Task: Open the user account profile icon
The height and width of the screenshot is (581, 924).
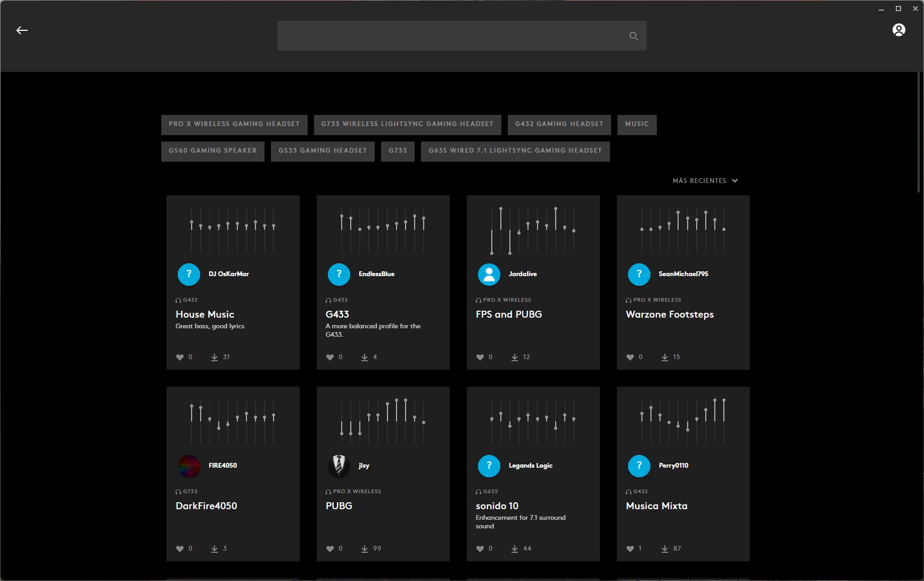Action: point(898,30)
